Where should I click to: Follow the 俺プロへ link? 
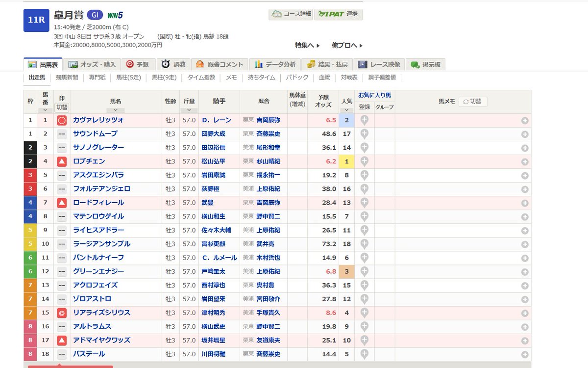347,45
